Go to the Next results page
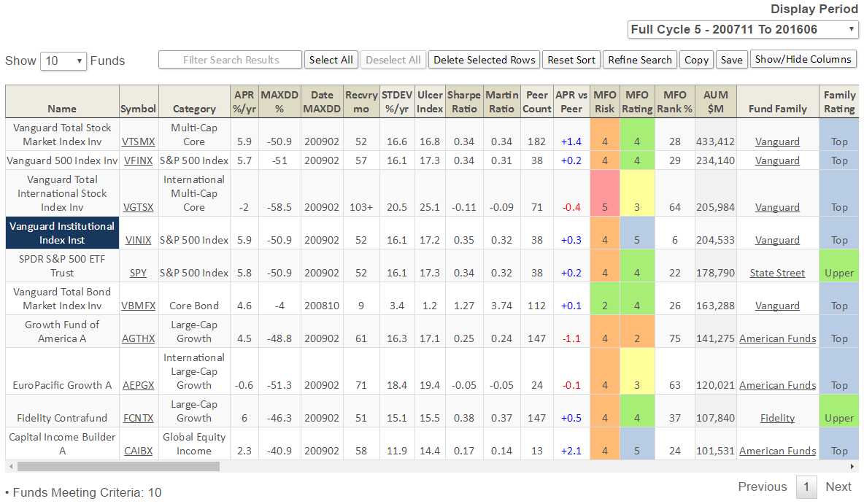The height and width of the screenshot is (504, 864). coord(838,486)
